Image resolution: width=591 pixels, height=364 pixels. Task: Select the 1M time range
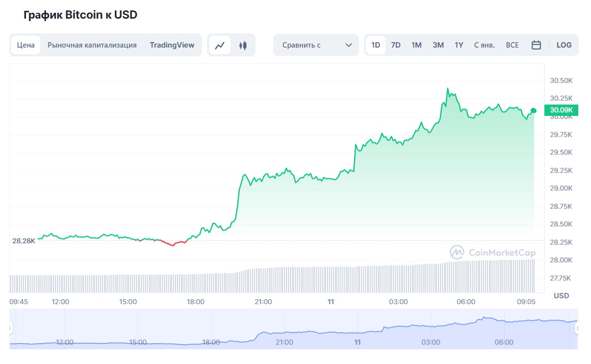[x=416, y=45]
